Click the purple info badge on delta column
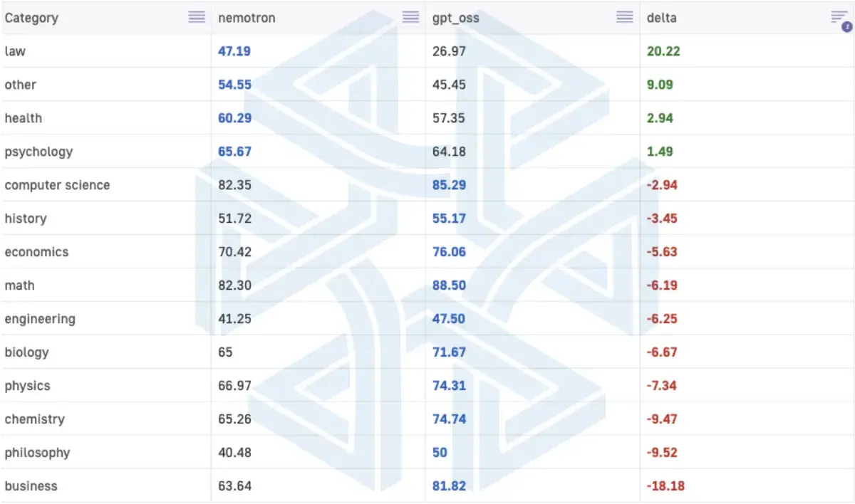 tap(848, 26)
